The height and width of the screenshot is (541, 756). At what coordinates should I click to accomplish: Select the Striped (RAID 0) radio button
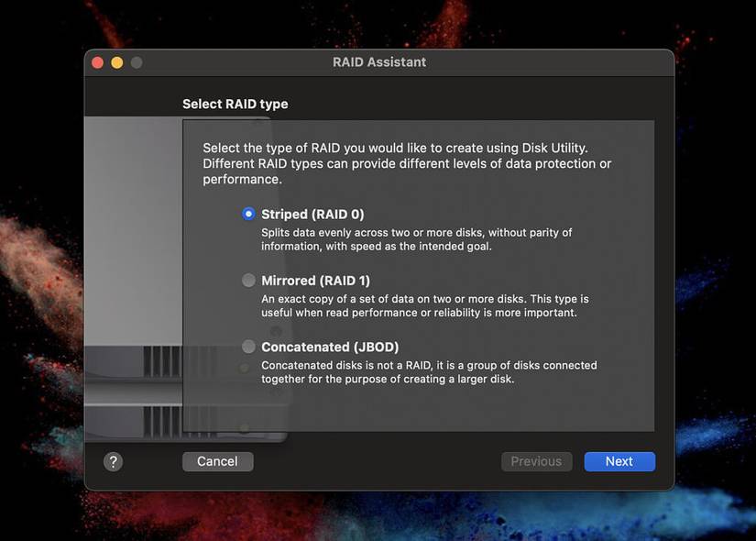click(x=248, y=214)
